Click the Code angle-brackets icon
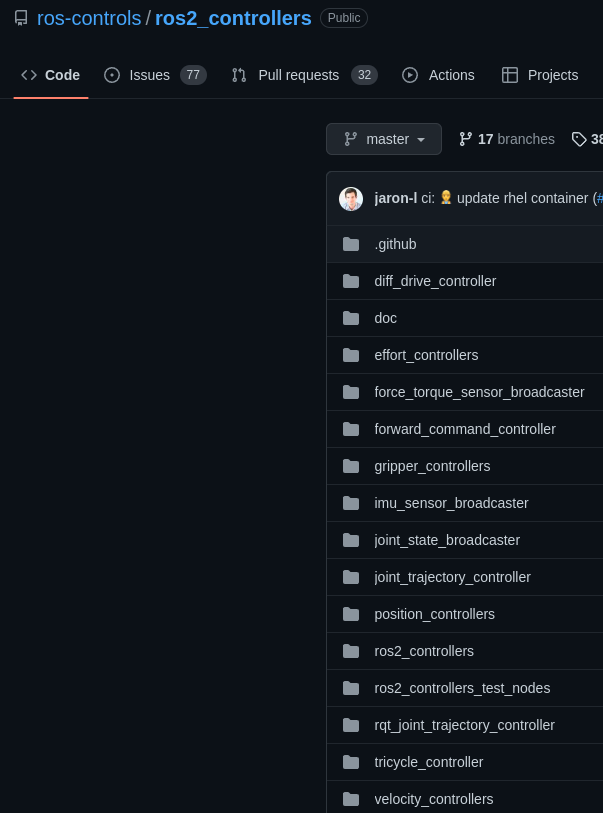603x813 pixels. tap(29, 75)
